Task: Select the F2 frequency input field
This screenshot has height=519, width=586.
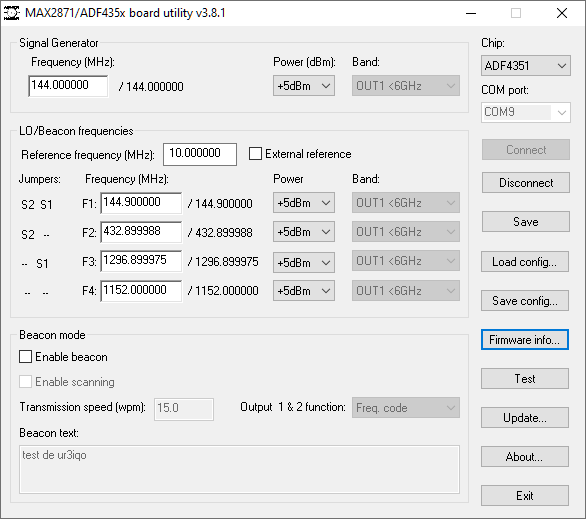Action: [141, 232]
